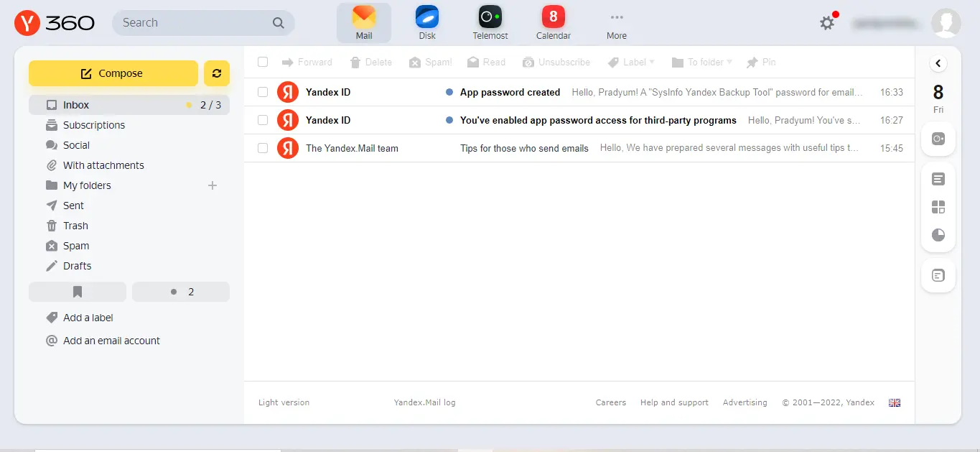Click the Unsubscribe toolbar button
The width and height of the screenshot is (980, 452).
click(556, 63)
